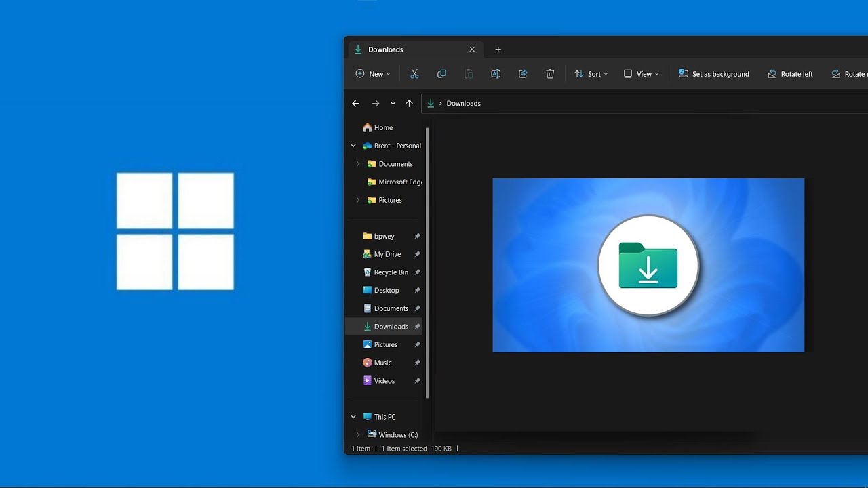Select OneDrive Documents folder label
The width and height of the screenshot is (868, 488).
point(396,164)
